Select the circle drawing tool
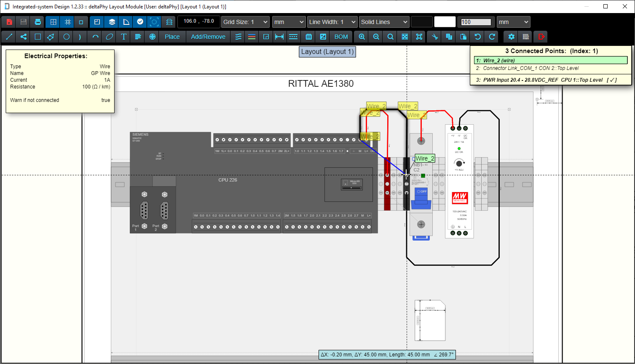635x364 pixels. (66, 37)
